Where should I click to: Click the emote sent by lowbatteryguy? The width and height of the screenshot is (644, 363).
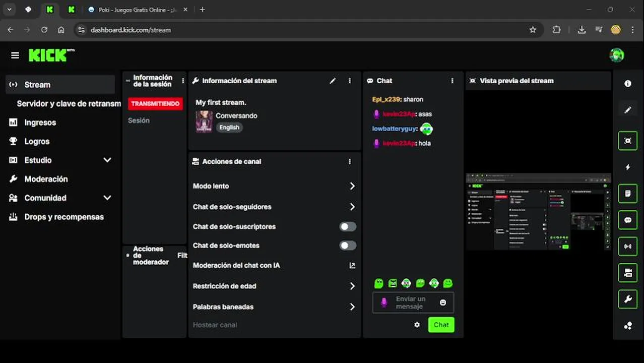point(426,129)
